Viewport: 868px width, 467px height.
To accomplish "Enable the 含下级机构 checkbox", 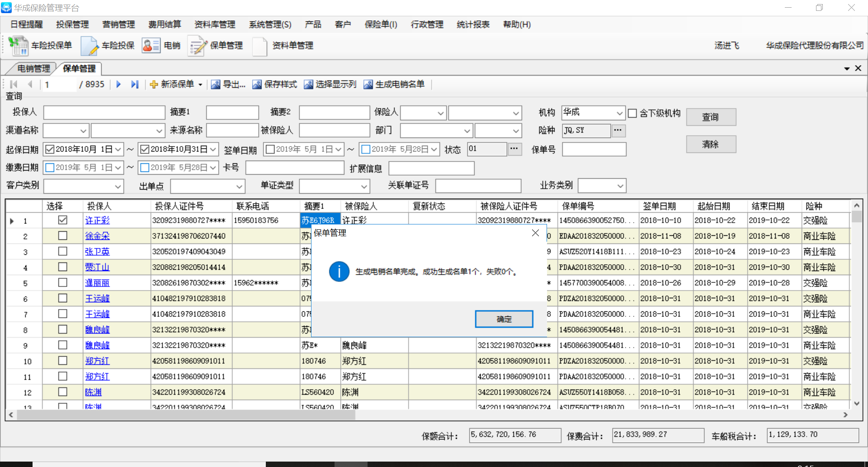I will click(x=632, y=113).
